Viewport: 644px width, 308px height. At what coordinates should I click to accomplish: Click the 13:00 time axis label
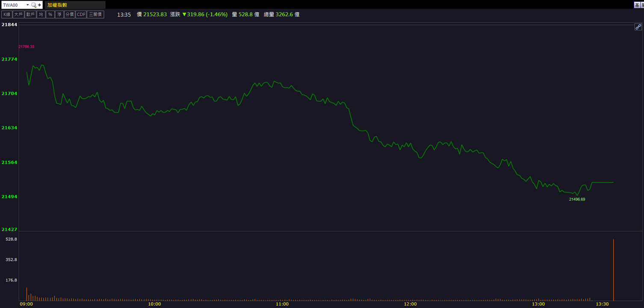click(x=538, y=304)
